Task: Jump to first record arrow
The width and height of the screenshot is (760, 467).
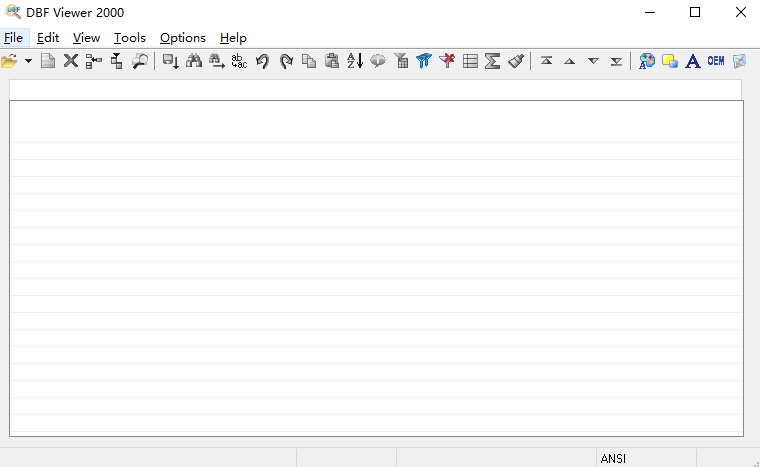Action: [546, 61]
